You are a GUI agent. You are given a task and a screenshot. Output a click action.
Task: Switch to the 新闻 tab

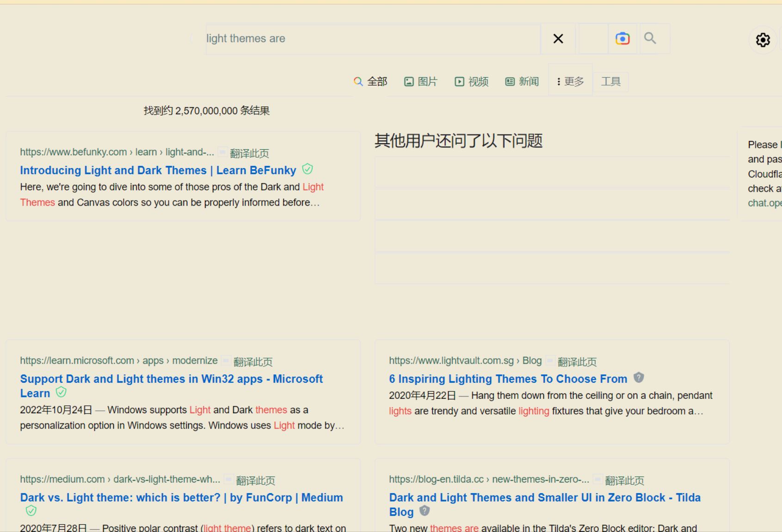(522, 82)
